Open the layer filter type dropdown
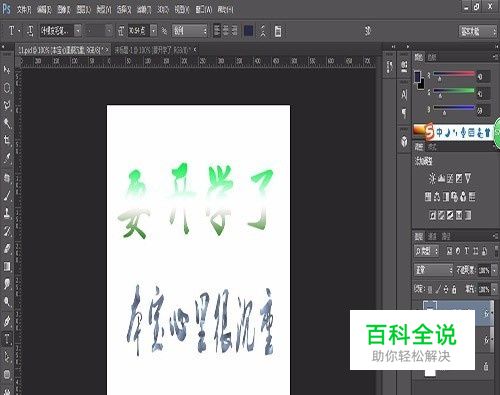The image size is (500, 395). 426,251
